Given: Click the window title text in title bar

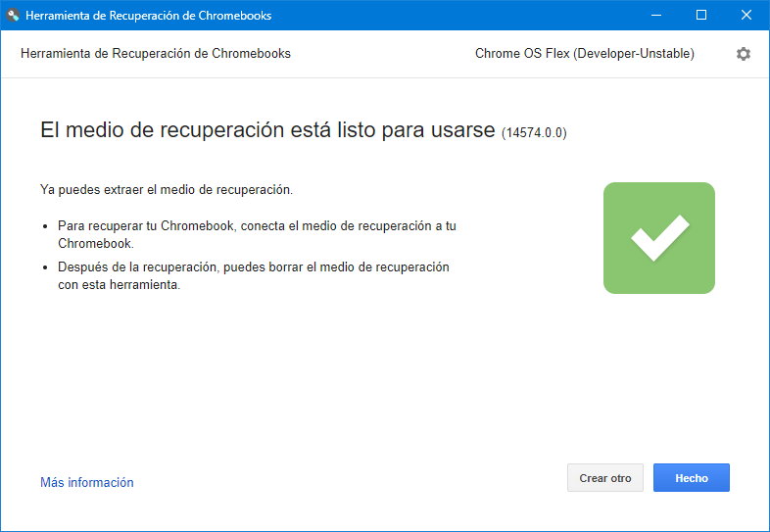Looking at the screenshot, I should [x=148, y=16].
